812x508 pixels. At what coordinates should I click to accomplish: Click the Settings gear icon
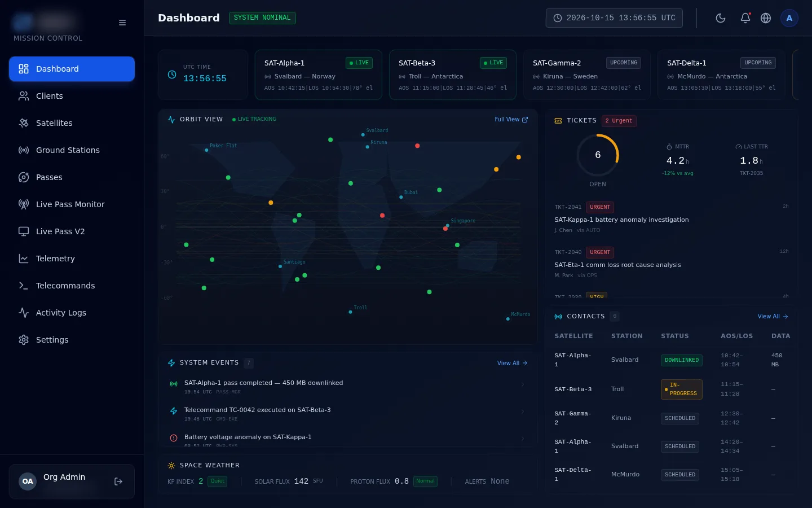[24, 340]
